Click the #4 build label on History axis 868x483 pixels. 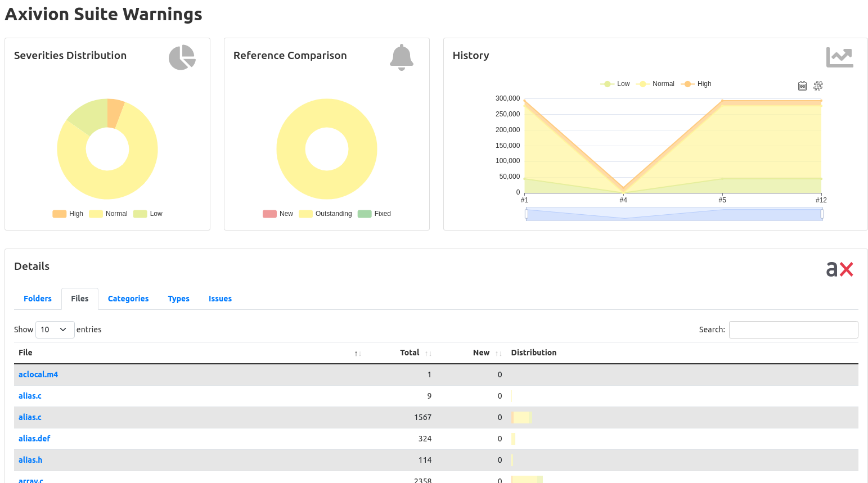tap(623, 200)
